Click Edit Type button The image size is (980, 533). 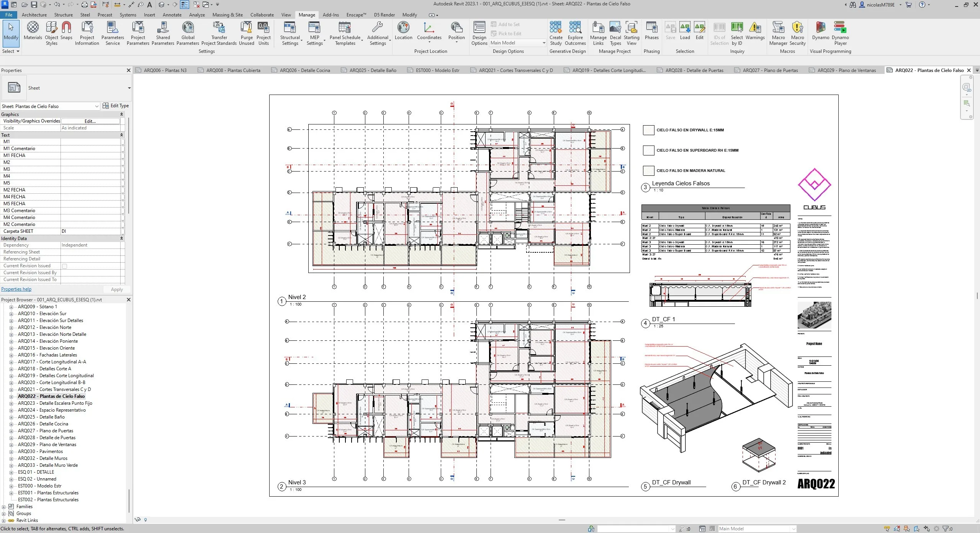point(116,106)
